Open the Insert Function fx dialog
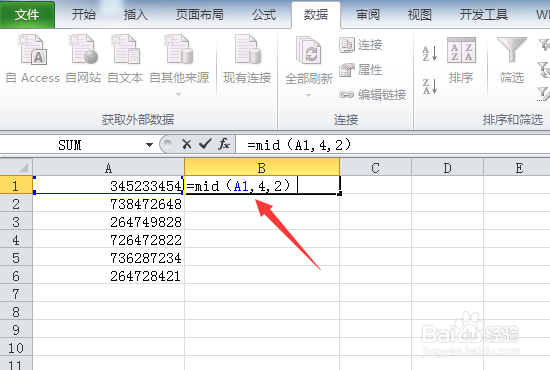The width and height of the screenshot is (550, 370). pyautogui.click(x=223, y=144)
